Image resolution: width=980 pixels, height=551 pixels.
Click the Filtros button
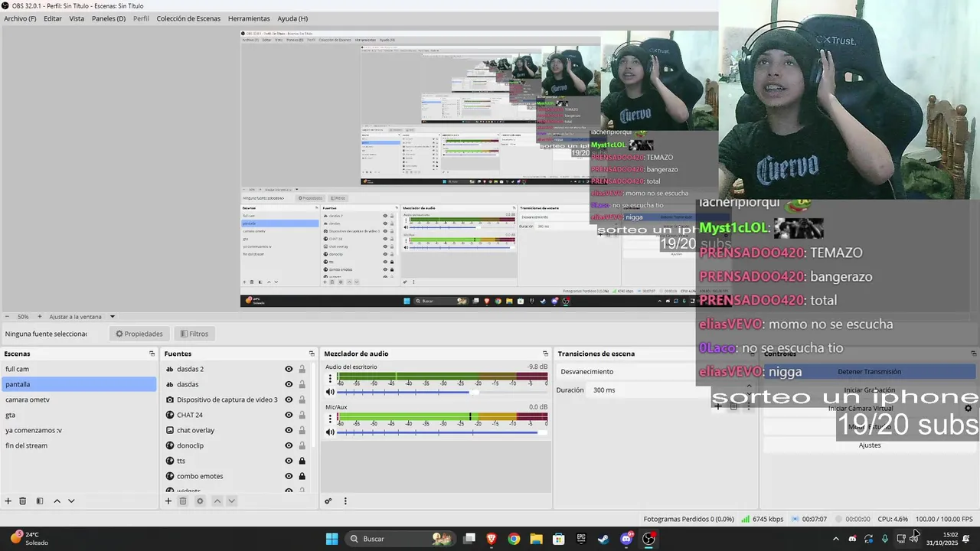(194, 334)
